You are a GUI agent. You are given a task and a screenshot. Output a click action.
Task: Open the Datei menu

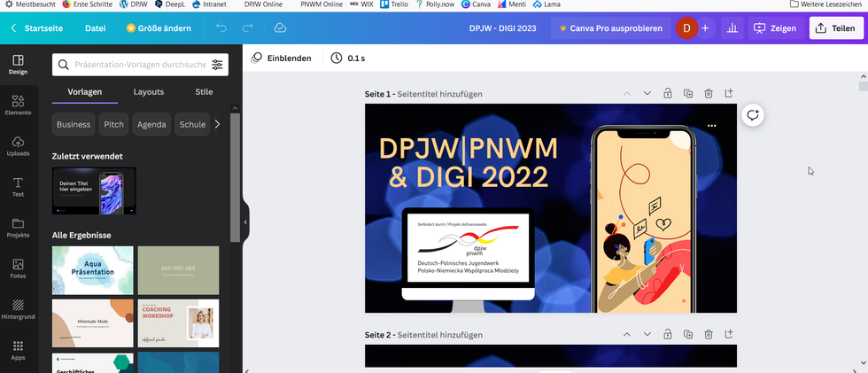click(x=96, y=28)
